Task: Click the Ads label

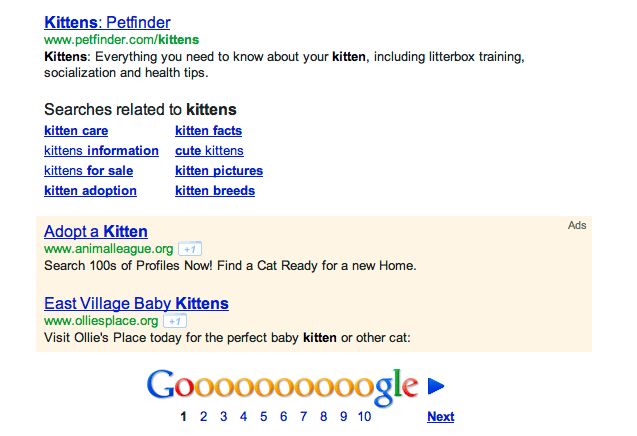Action: pyautogui.click(x=577, y=226)
